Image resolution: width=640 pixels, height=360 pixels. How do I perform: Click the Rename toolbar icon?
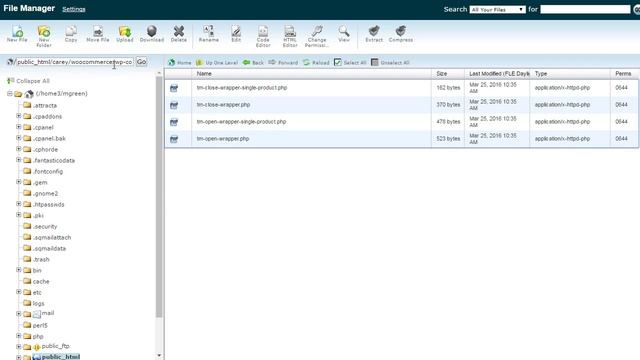pyautogui.click(x=209, y=34)
